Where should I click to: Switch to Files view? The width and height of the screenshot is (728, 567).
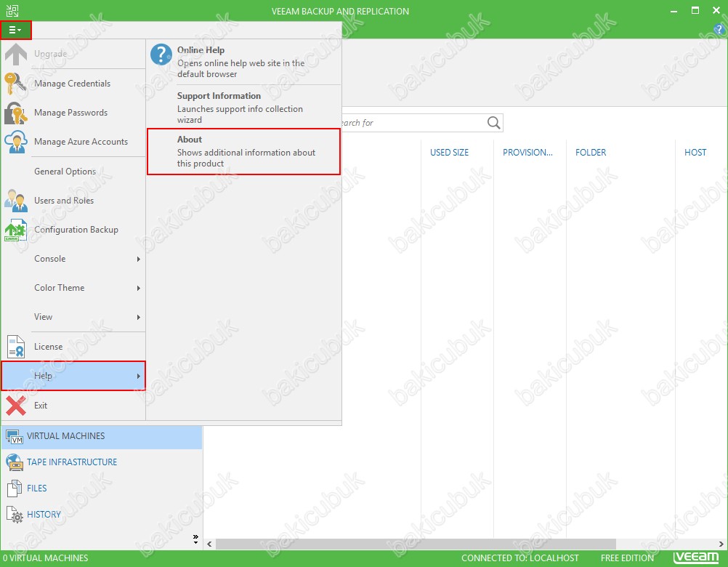click(x=102, y=488)
